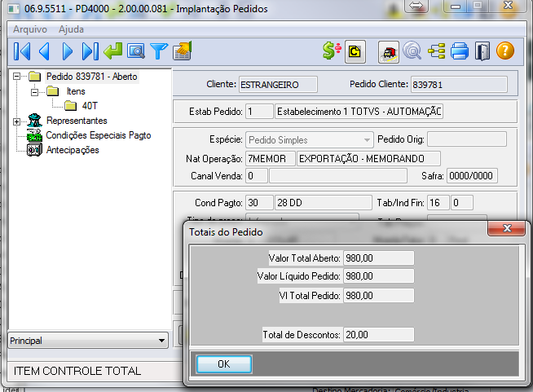Click the empty Canal Venda description field
Viewport: 533px width, 392px height.
[338, 176]
